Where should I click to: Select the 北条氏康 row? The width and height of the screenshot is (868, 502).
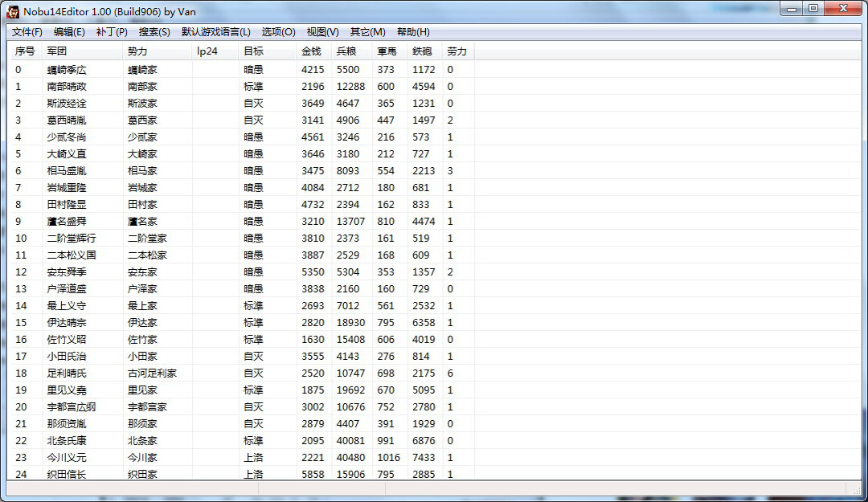243,441
